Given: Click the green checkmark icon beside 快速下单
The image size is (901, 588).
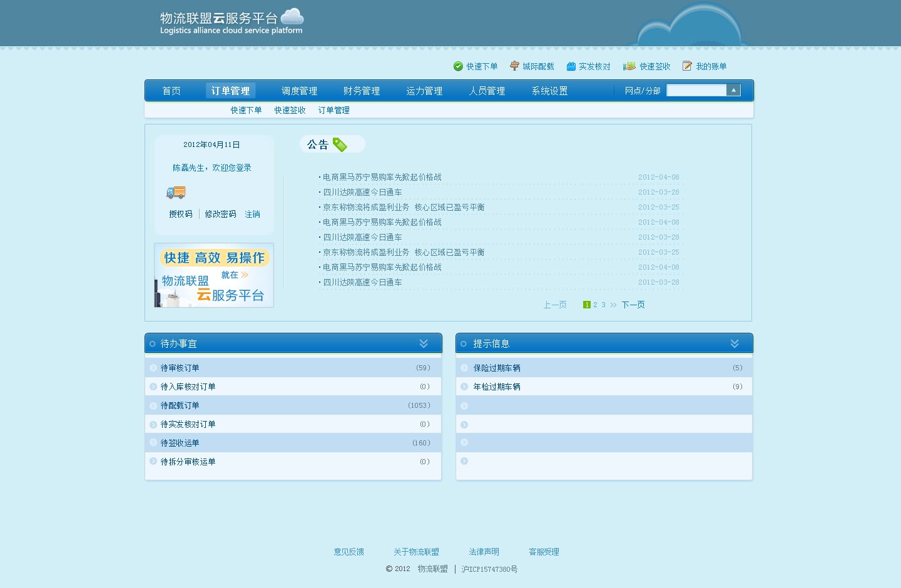Looking at the screenshot, I should coord(458,66).
